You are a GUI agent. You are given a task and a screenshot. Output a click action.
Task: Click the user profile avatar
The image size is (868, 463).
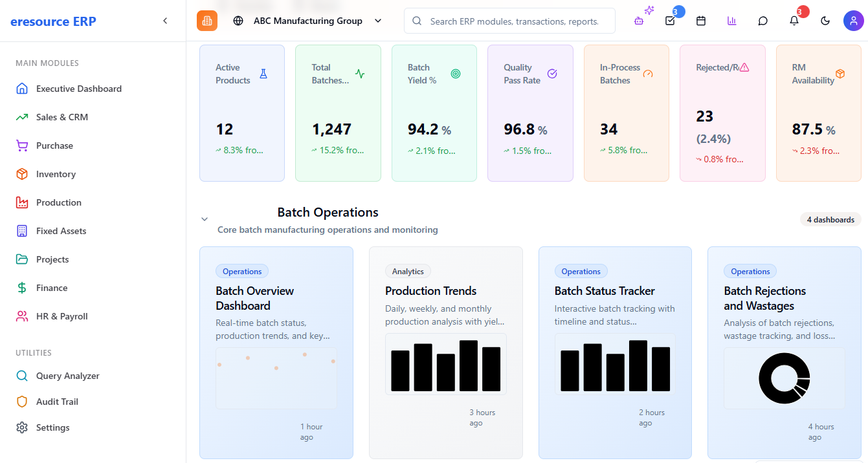(853, 21)
